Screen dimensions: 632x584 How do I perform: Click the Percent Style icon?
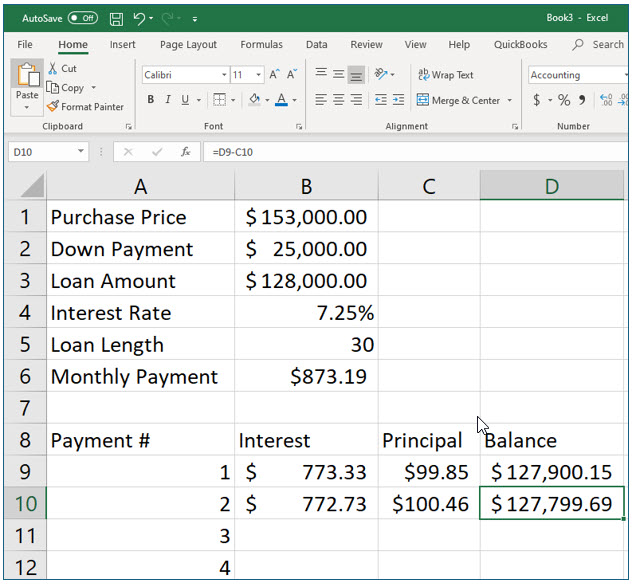[x=564, y=100]
